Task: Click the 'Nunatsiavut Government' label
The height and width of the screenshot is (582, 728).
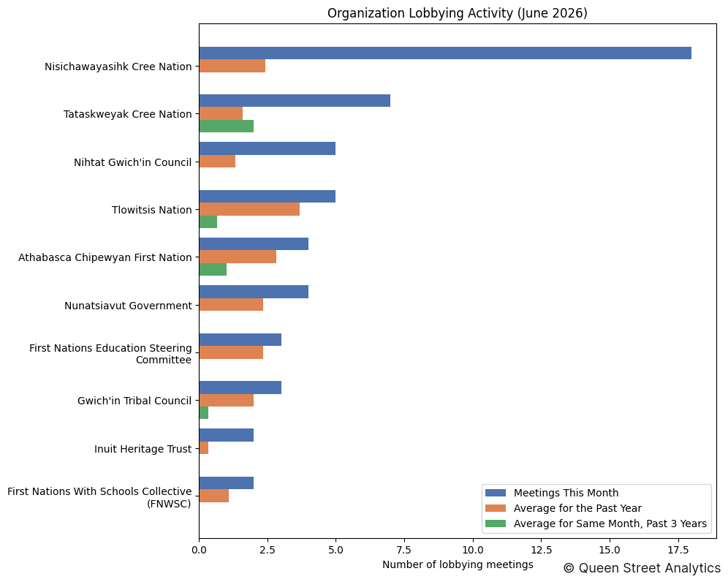Action: [128, 306]
